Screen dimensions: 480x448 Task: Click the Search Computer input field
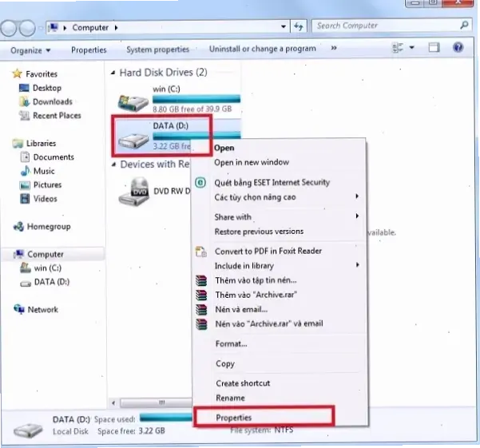pyautogui.click(x=383, y=26)
